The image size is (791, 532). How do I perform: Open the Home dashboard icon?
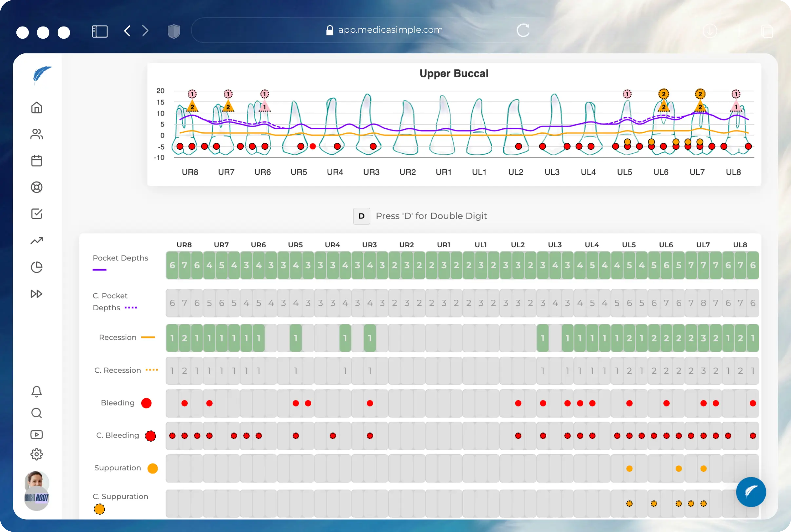click(37, 107)
